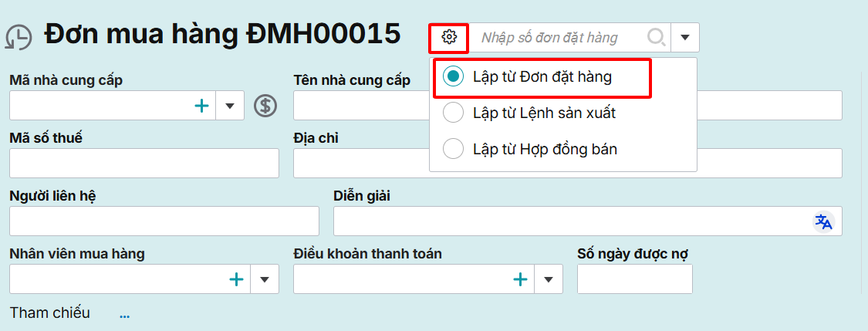This screenshot has height=331, width=868.
Task: Add new purchasing employee plus icon
Action: click(x=236, y=279)
